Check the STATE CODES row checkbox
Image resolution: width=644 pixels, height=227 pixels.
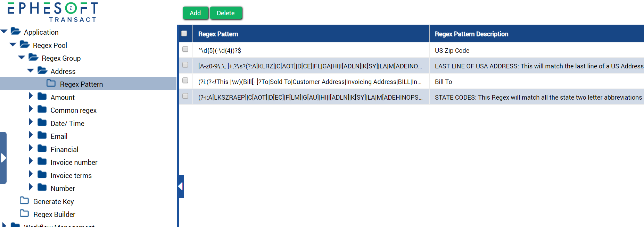point(185,96)
